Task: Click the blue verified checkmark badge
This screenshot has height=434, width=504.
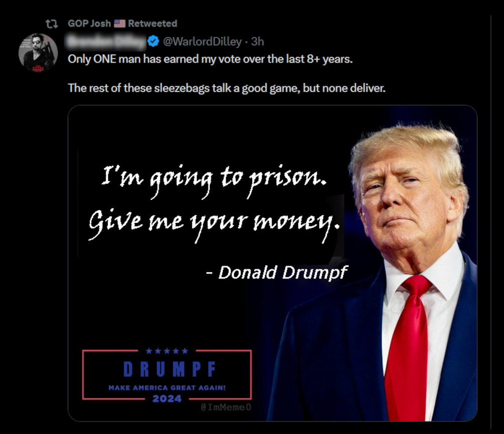Action: point(153,42)
